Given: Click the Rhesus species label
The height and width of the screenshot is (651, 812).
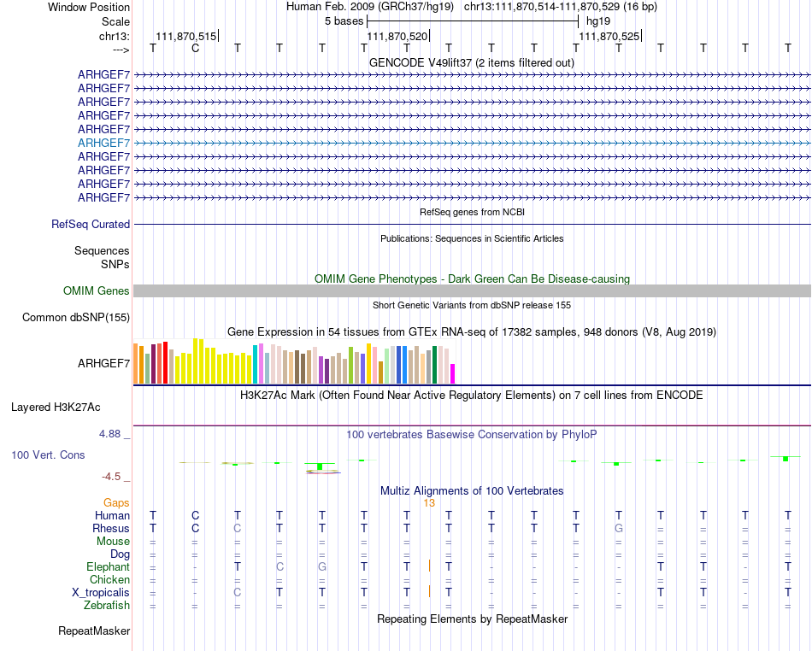Looking at the screenshot, I should [x=111, y=528].
